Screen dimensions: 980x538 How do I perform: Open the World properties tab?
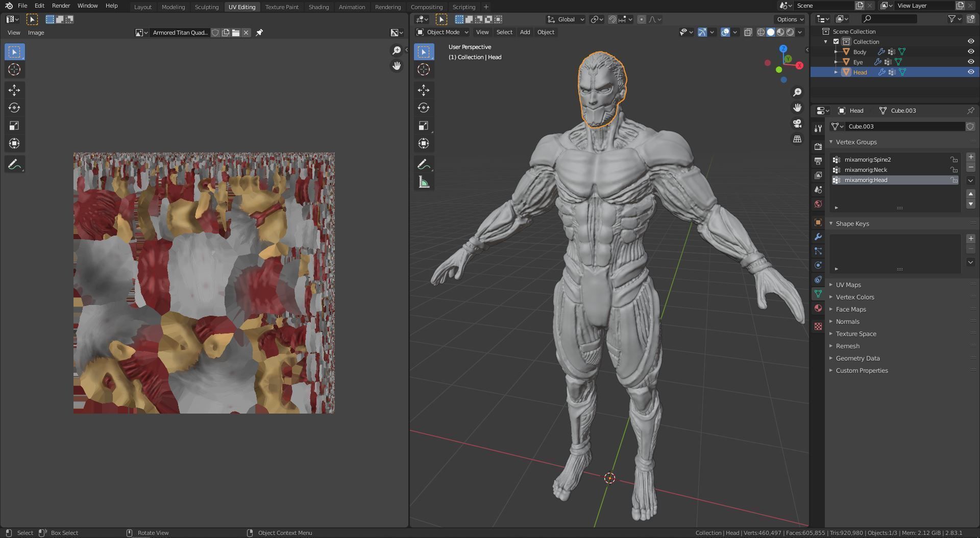[x=818, y=204]
